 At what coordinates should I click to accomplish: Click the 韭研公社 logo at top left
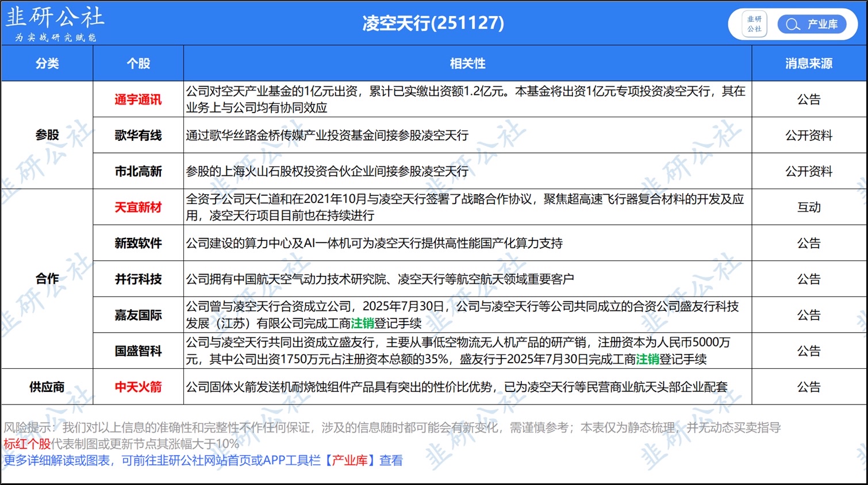55,24
